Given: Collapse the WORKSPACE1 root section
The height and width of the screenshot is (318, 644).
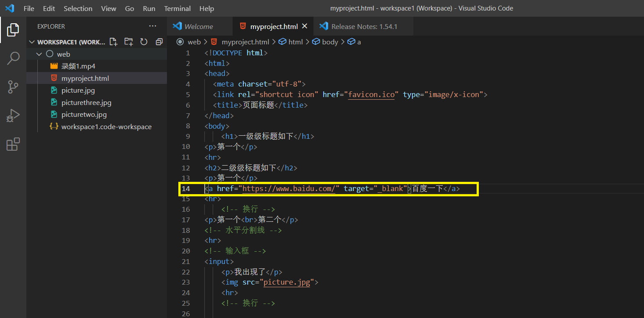Looking at the screenshot, I should click(32, 42).
